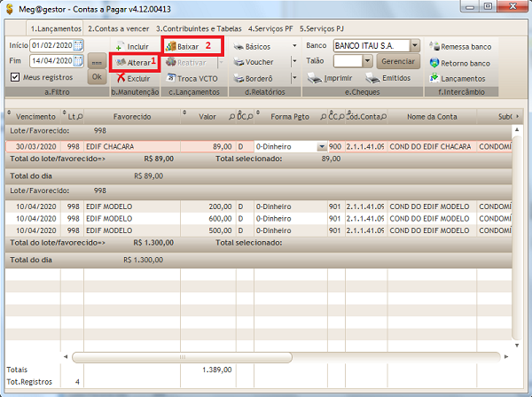532x397 pixels.
Task: Open the Talão dropdown arrow
Action: pyautogui.click(x=367, y=61)
